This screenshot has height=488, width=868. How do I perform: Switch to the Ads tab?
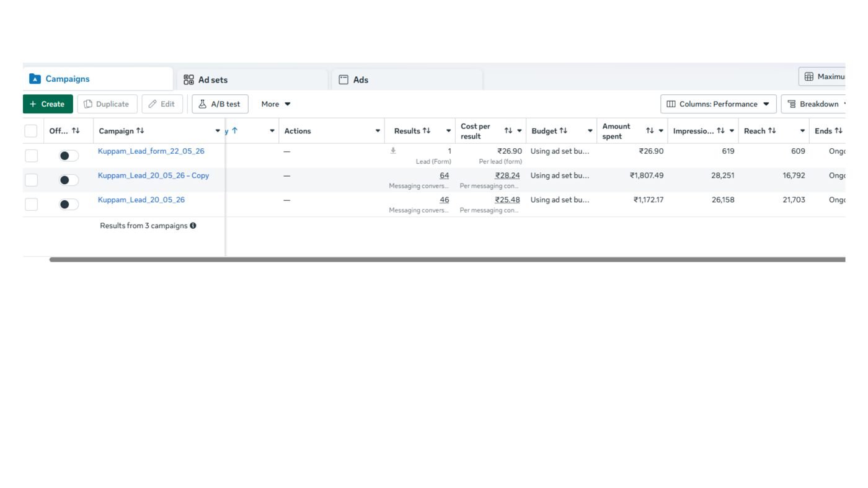pyautogui.click(x=407, y=79)
